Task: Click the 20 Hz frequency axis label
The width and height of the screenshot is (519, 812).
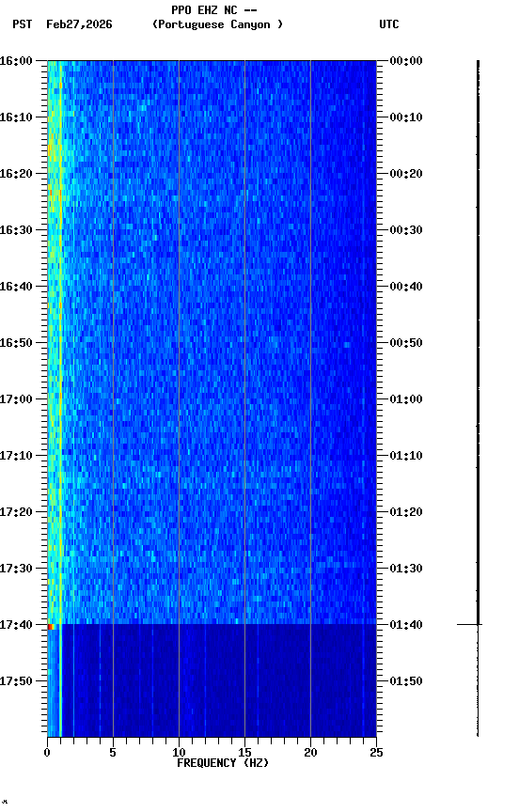Action: pyautogui.click(x=310, y=753)
